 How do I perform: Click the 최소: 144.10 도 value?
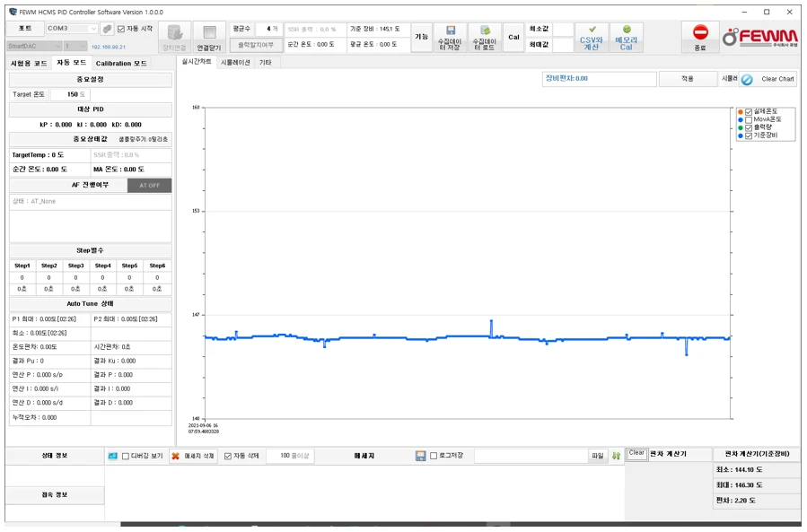739,470
